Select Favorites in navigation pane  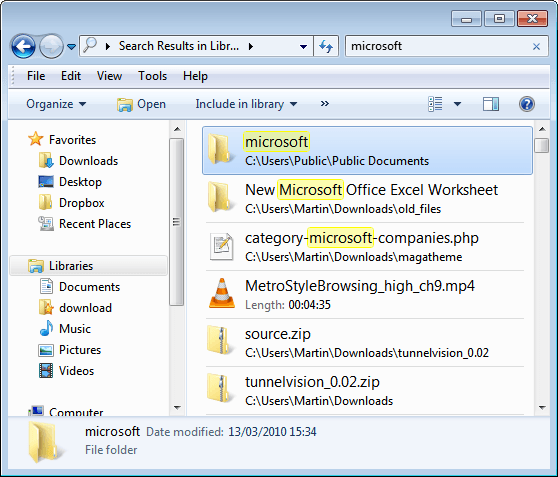pyautogui.click(x=73, y=140)
